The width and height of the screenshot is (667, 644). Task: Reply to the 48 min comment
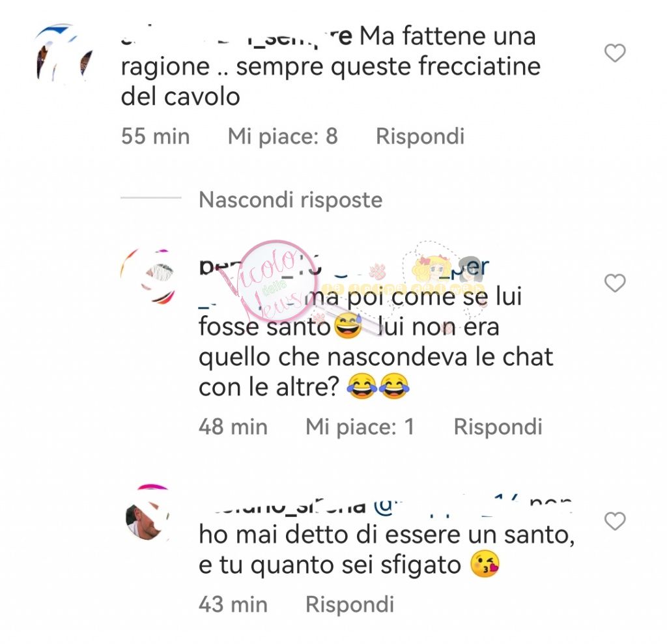point(498,427)
